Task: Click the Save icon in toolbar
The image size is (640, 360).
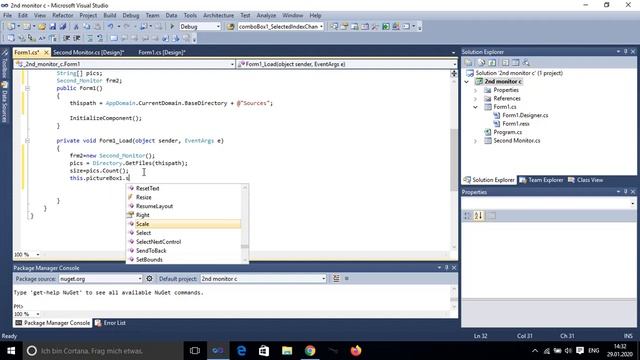Action: [x=53, y=27]
